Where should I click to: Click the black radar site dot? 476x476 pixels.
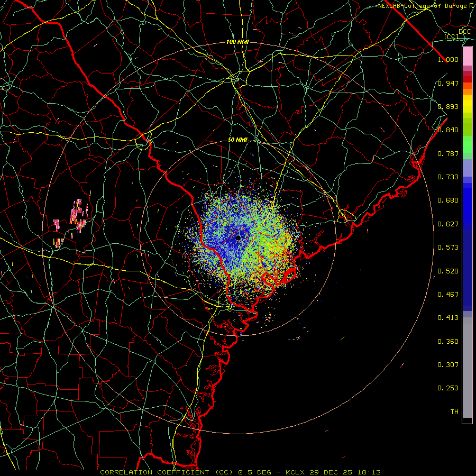[x=239, y=238]
